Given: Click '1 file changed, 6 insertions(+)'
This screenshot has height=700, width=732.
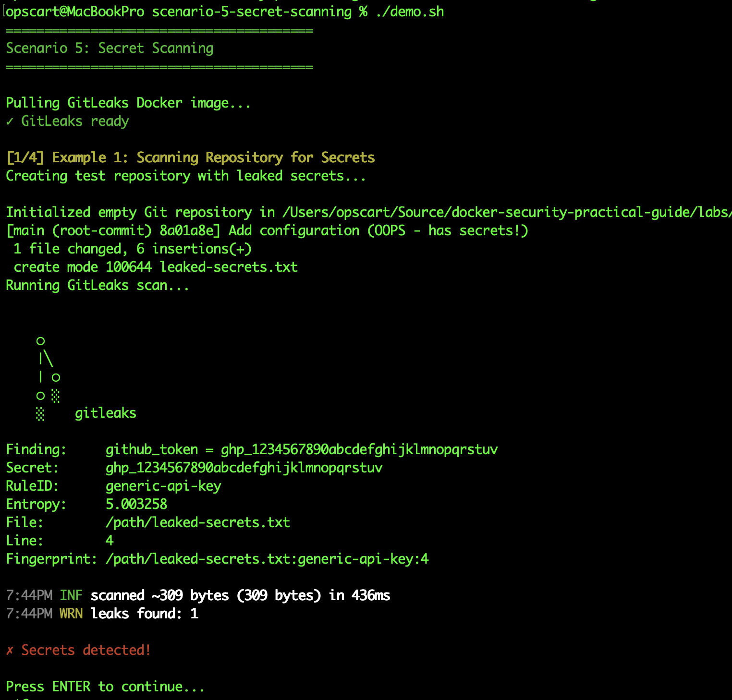Looking at the screenshot, I should tap(133, 249).
